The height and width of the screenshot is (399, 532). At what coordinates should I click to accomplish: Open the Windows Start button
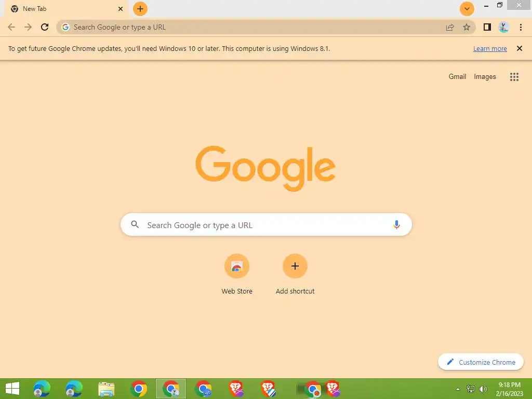pos(12,389)
